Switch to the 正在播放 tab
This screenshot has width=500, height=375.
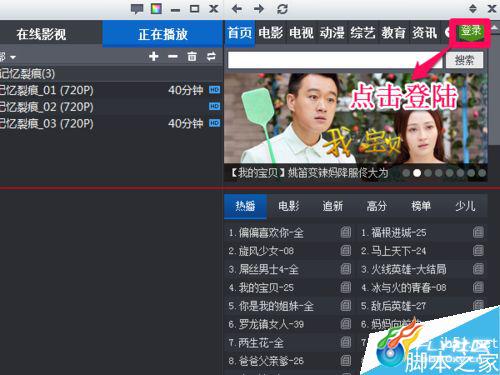[163, 34]
